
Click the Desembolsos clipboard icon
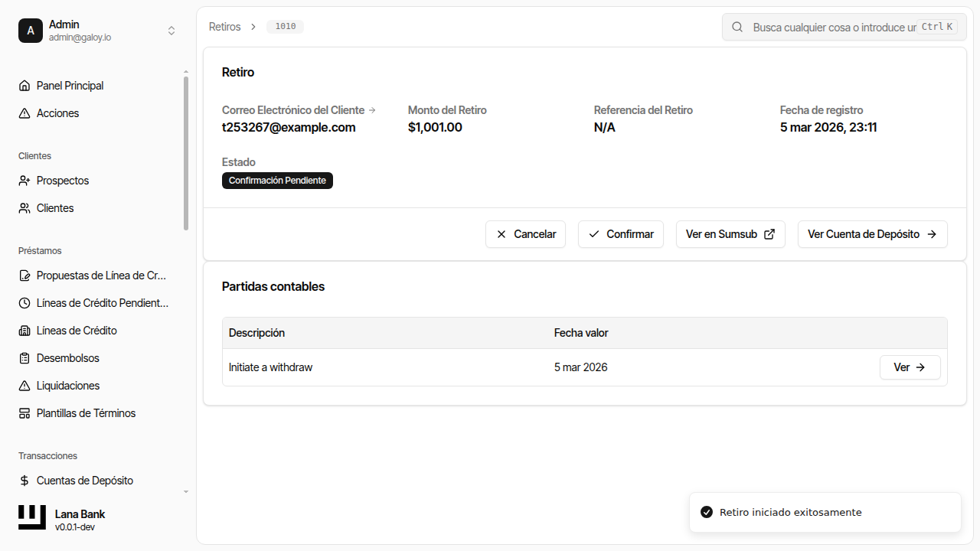[x=24, y=358]
